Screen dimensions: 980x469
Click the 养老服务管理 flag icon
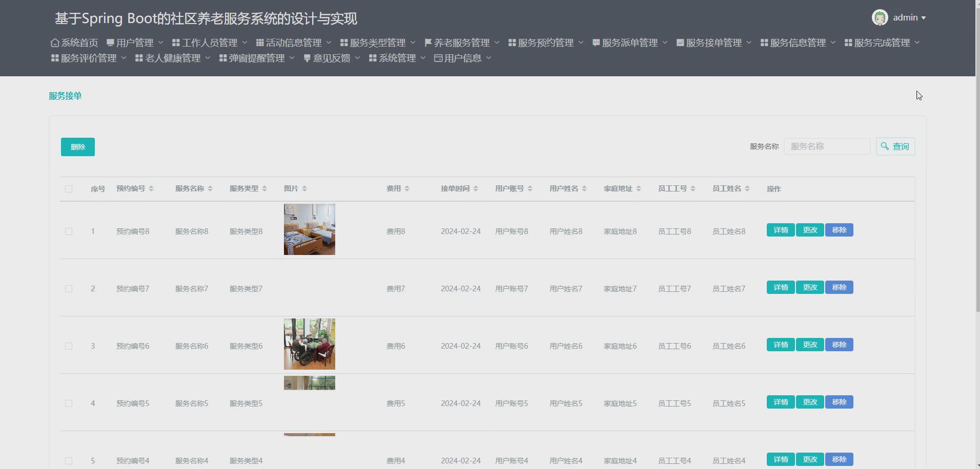coord(427,42)
